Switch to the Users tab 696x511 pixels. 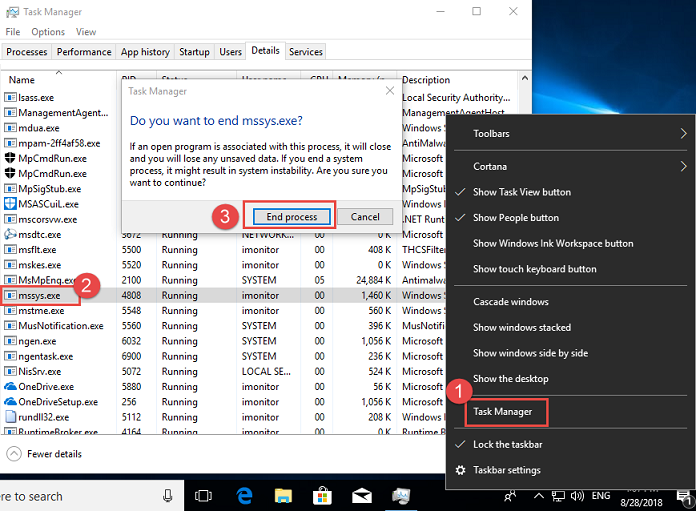point(230,52)
